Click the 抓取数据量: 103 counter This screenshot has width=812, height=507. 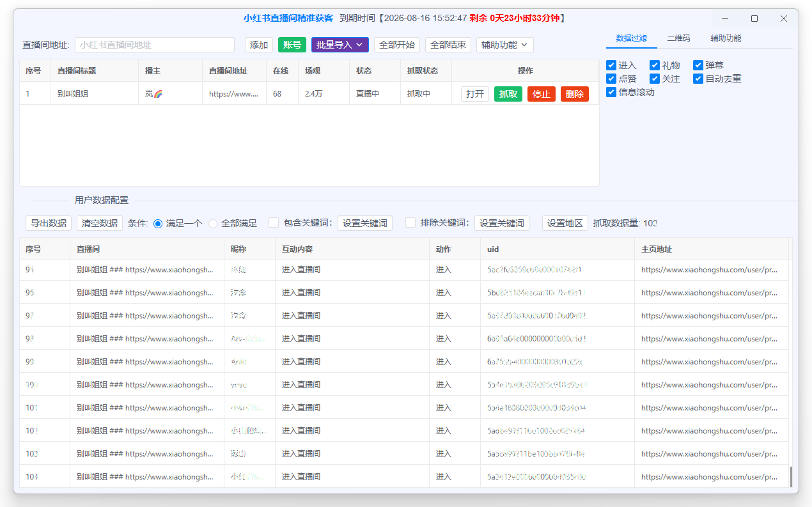click(x=625, y=223)
